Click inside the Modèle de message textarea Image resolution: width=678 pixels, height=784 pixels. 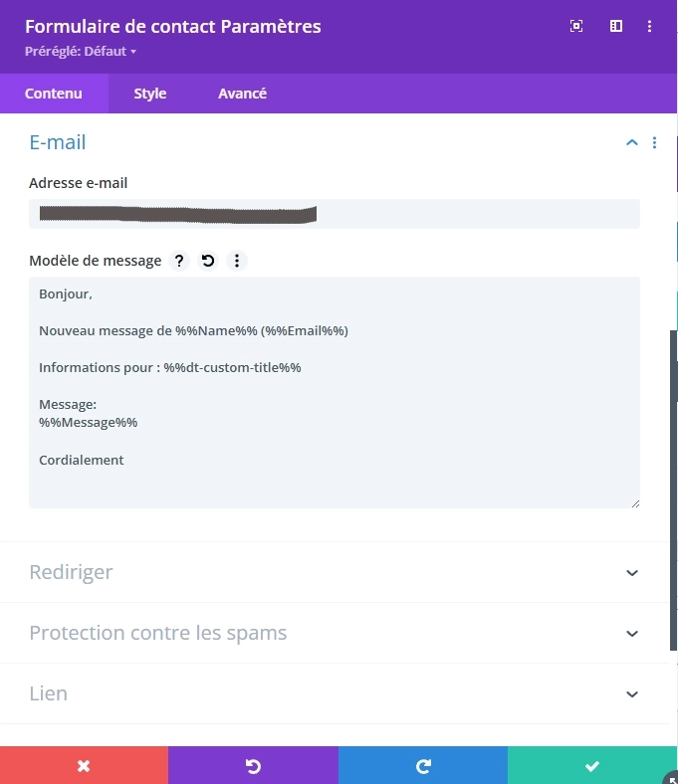point(335,393)
